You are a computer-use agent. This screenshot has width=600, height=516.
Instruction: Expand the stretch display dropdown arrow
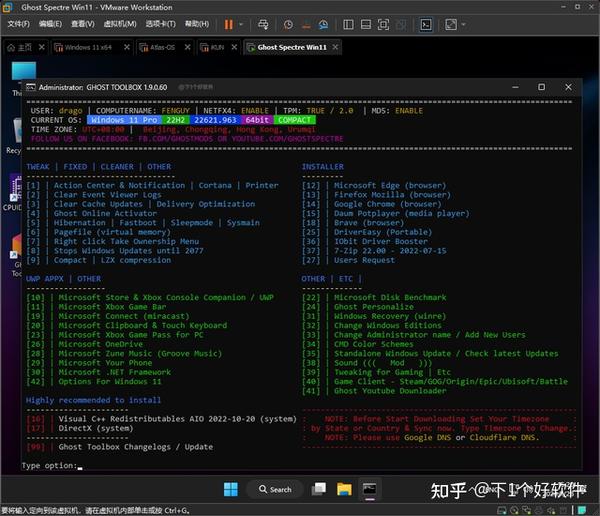[x=463, y=24]
